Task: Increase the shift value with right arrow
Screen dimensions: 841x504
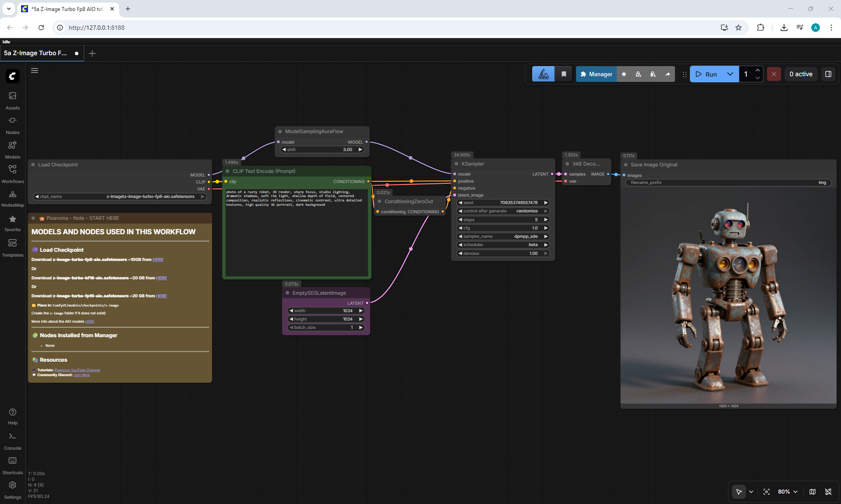Action: click(360, 150)
